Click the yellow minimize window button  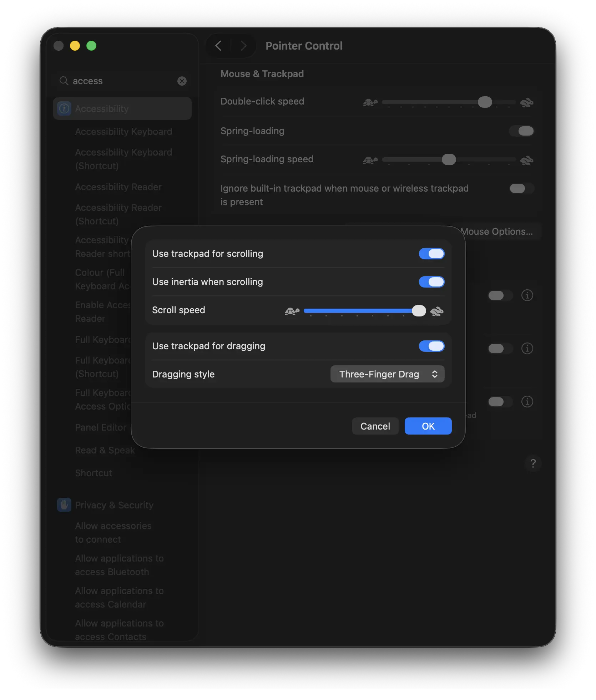tap(75, 46)
